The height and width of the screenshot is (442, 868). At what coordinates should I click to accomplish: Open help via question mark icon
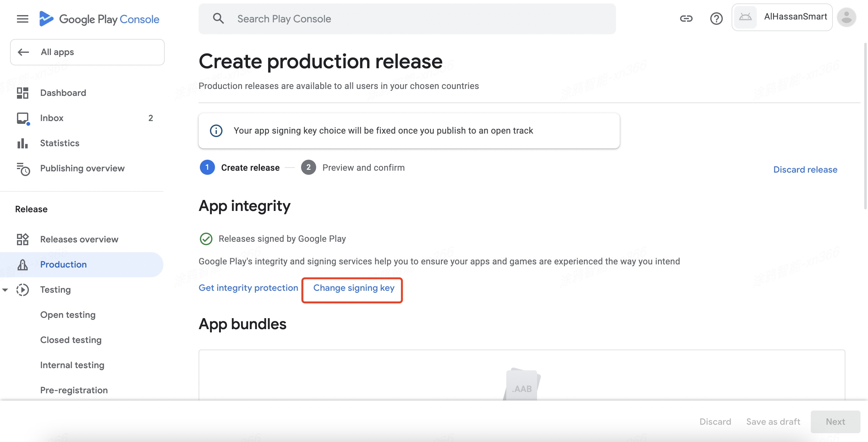point(717,19)
